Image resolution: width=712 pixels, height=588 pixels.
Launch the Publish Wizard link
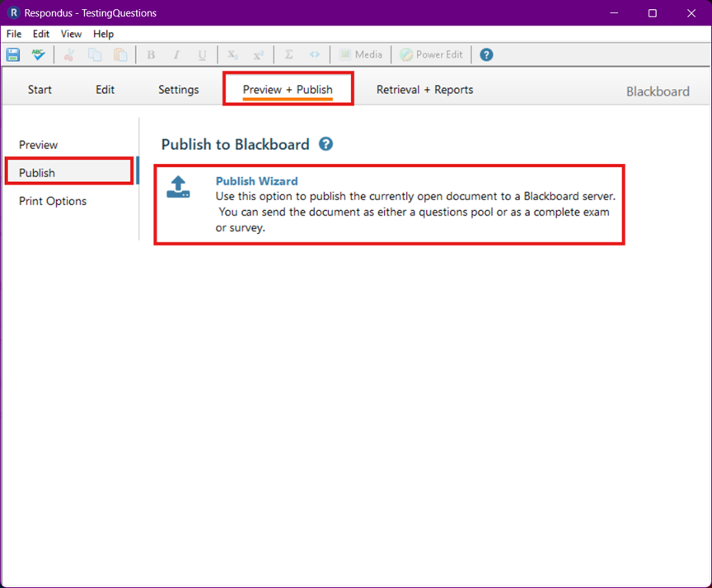click(x=256, y=181)
